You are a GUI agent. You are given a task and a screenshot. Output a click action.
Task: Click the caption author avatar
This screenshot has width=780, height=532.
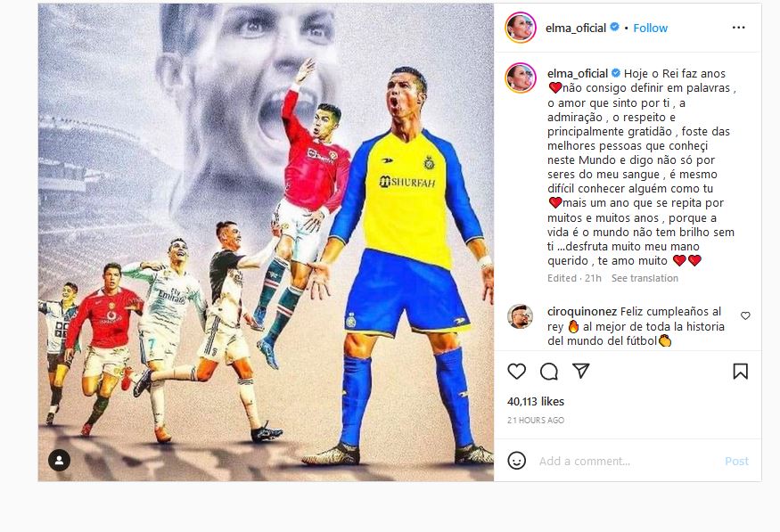pyautogui.click(x=521, y=78)
